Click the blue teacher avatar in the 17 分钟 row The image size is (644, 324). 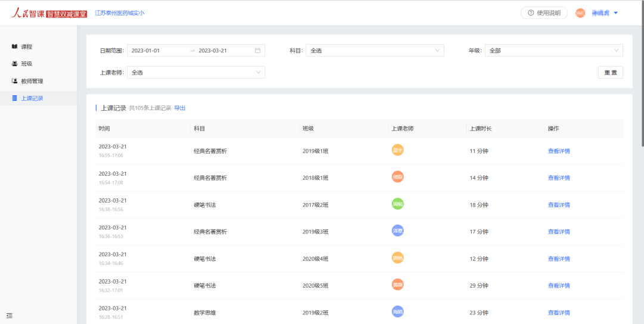click(x=398, y=231)
